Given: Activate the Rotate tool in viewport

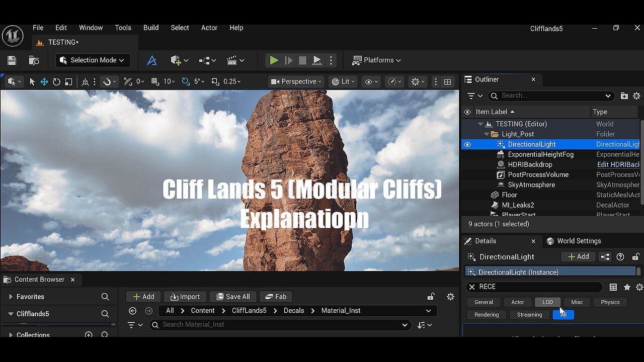Looking at the screenshot, I should pos(56,81).
